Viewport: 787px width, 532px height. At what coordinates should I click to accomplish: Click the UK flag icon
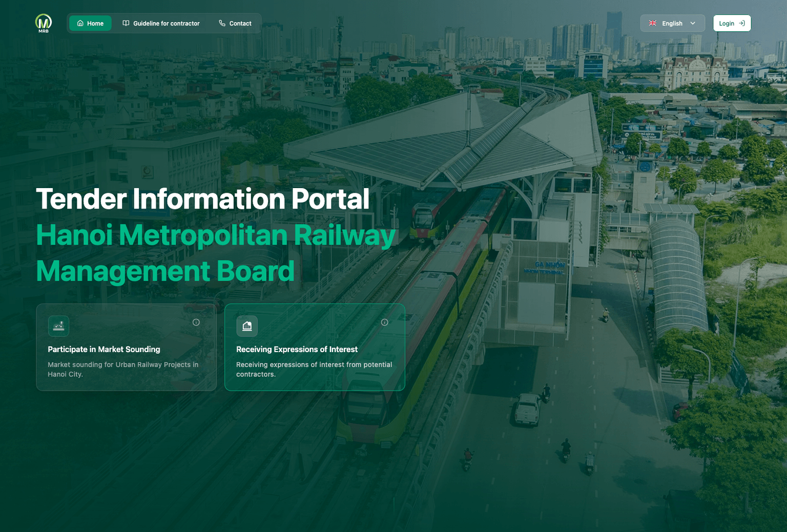point(653,23)
